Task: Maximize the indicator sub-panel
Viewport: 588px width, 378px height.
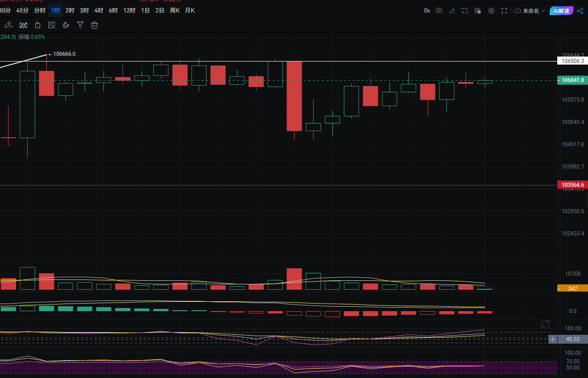Action: [x=545, y=324]
